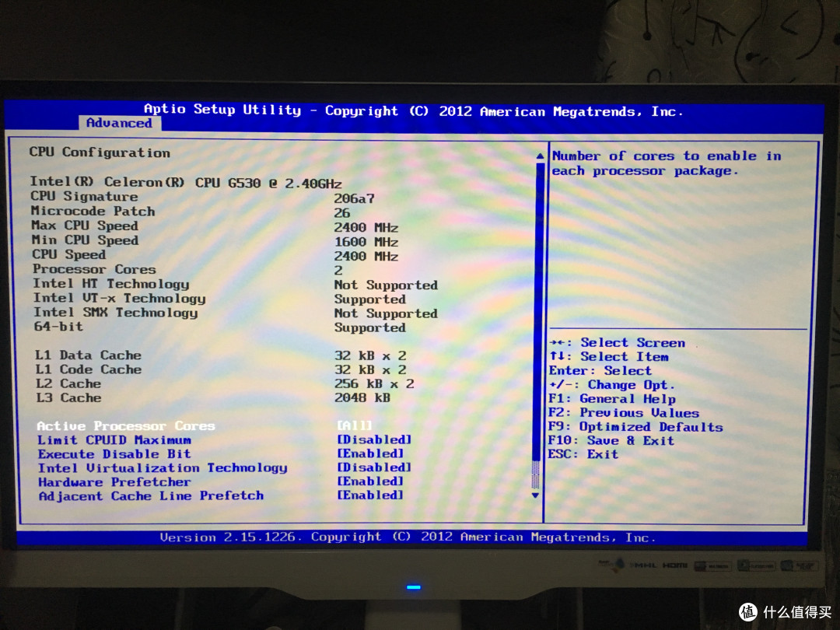Toggle Limit CPUID Maximum [Disabled] value
Image resolution: width=840 pixels, height=630 pixels.
374,439
